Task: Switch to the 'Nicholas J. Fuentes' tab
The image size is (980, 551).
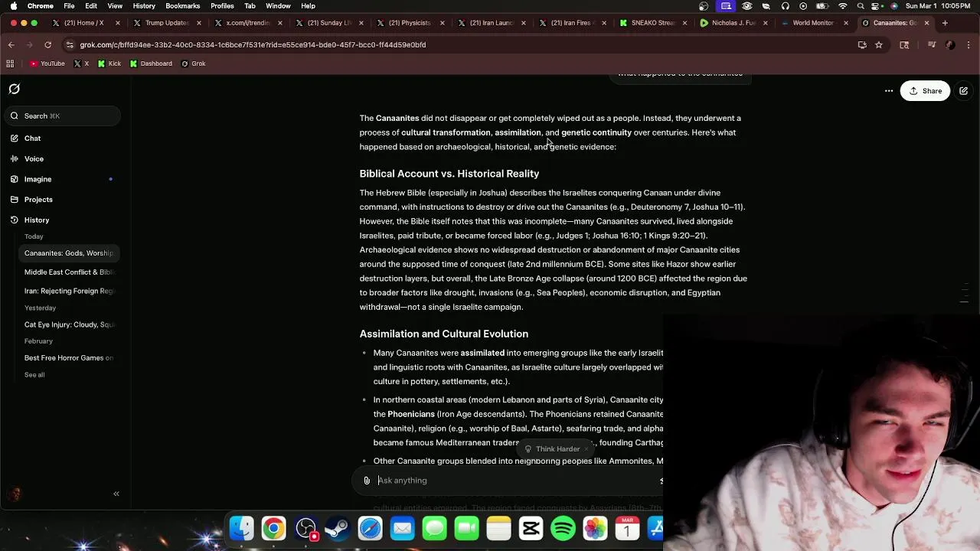Action: coord(733,23)
